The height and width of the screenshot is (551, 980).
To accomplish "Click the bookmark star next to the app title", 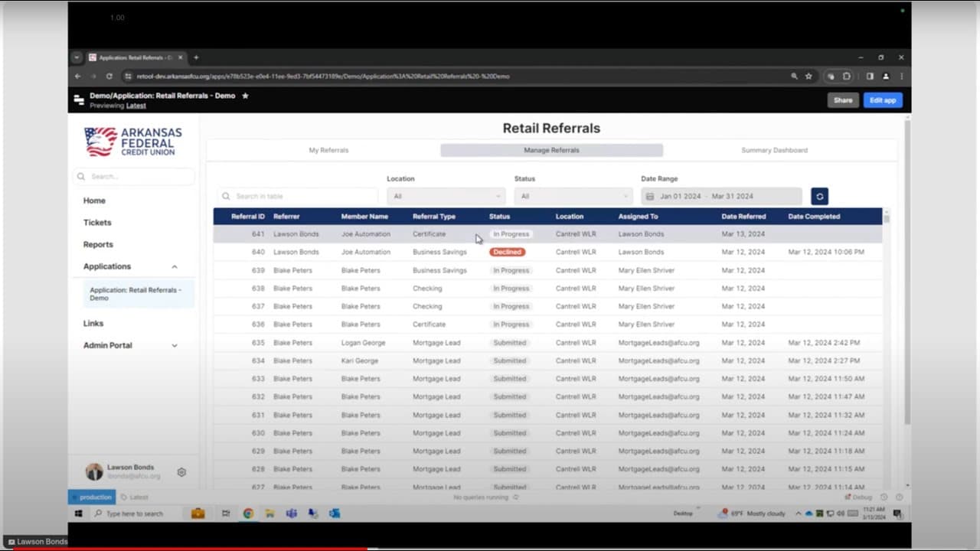I will [244, 96].
